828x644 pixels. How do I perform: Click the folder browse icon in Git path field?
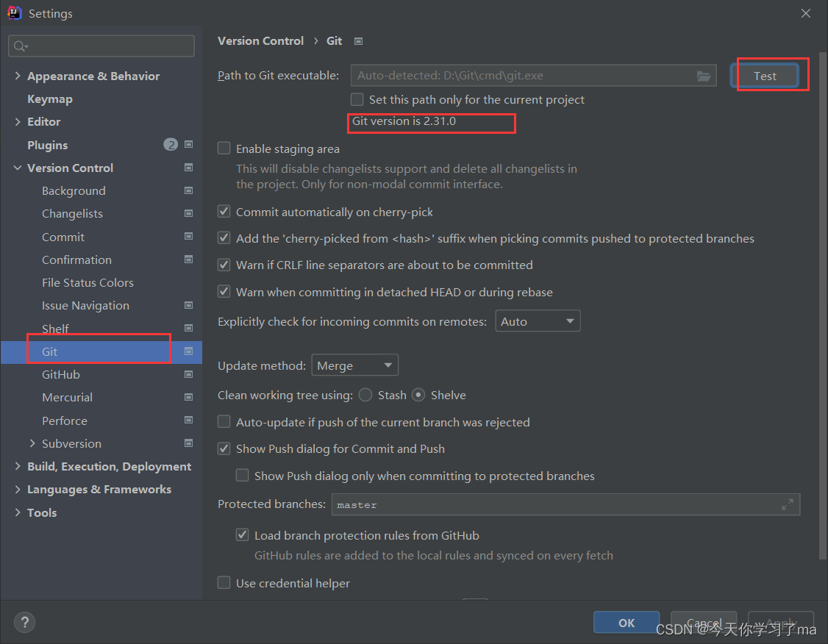point(703,76)
